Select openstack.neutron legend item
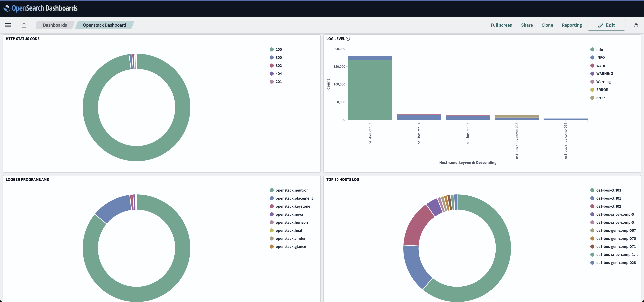644x302 pixels. click(289, 190)
